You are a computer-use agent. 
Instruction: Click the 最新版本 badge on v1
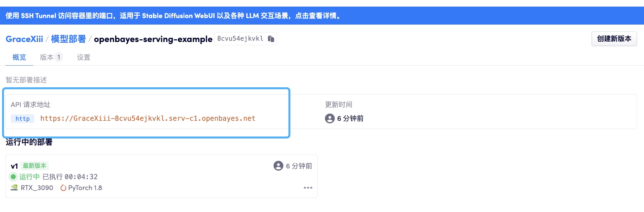[34, 166]
